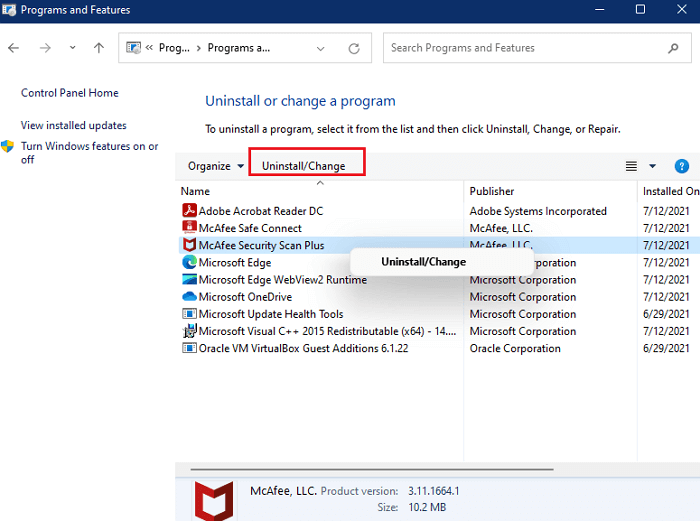
Task: Select Microsoft Update Health Tools entry
Action: pos(271,314)
